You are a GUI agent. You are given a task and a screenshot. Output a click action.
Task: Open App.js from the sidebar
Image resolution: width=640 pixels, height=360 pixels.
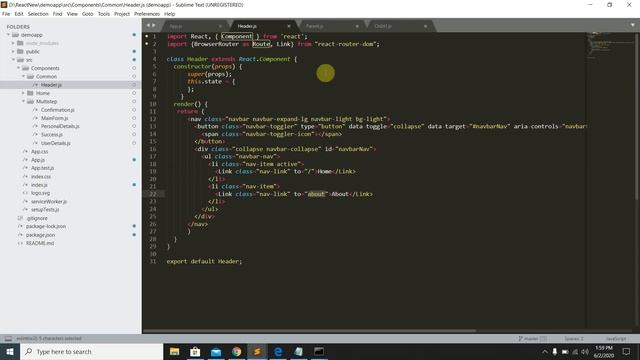pyautogui.click(x=38, y=160)
